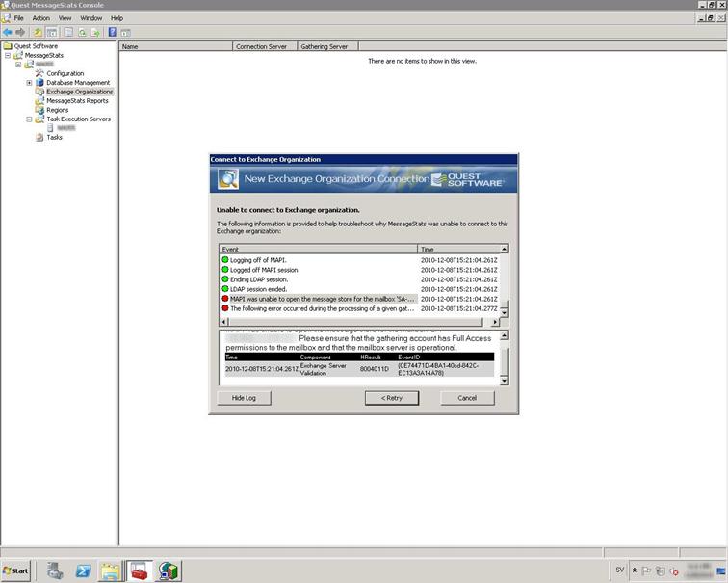Click the Event column header in the log

(x=318, y=249)
